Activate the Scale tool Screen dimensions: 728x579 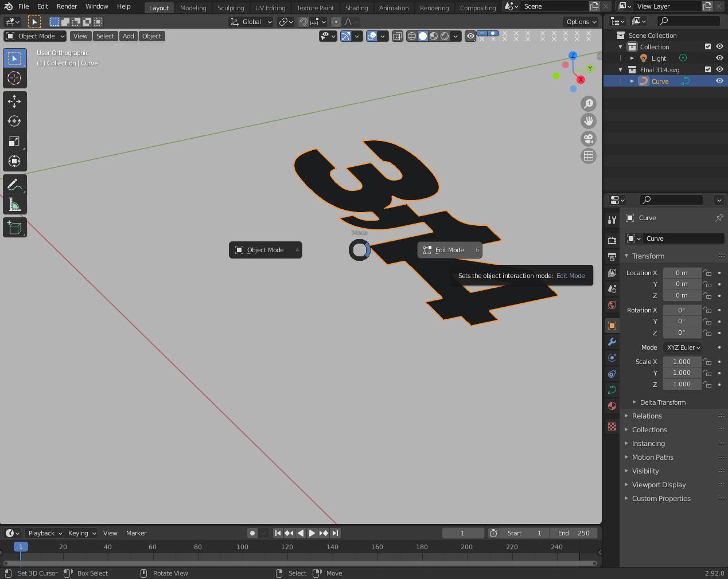point(14,141)
